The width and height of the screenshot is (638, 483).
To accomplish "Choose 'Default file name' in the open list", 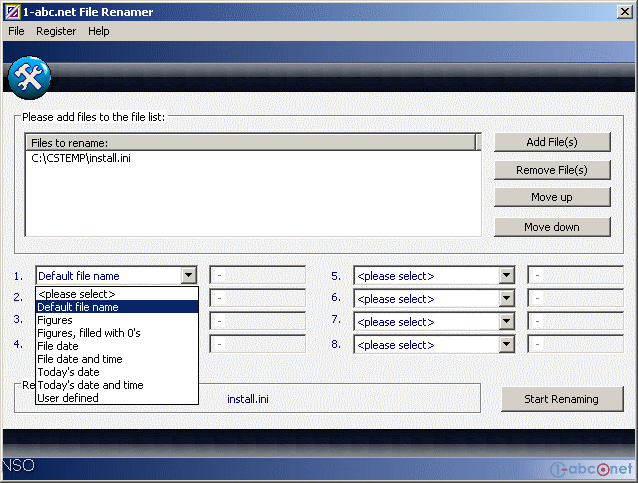I will tap(117, 307).
